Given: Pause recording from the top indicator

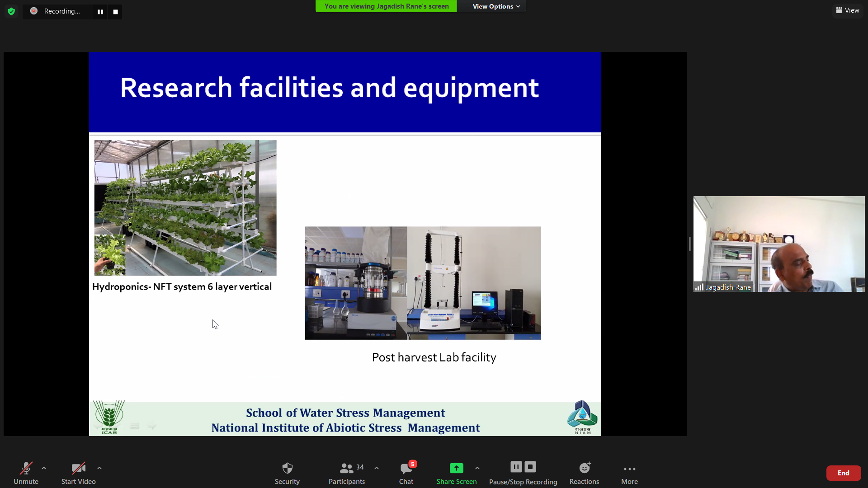Looking at the screenshot, I should pos(100,12).
